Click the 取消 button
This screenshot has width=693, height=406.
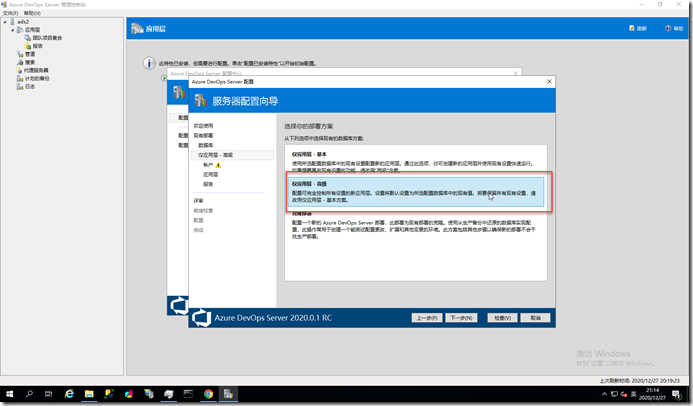click(x=535, y=318)
